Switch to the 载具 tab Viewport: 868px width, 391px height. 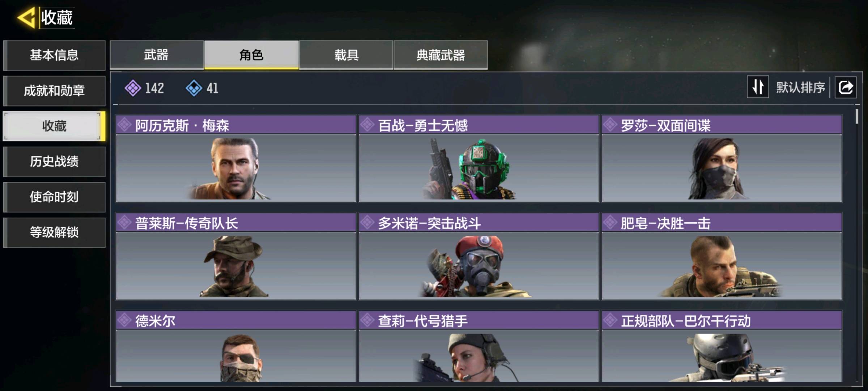[346, 55]
